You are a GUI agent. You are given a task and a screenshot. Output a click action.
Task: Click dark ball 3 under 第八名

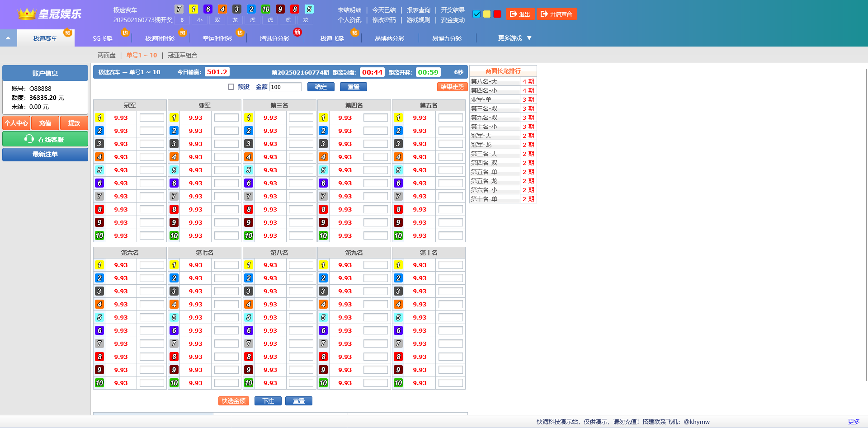point(249,291)
